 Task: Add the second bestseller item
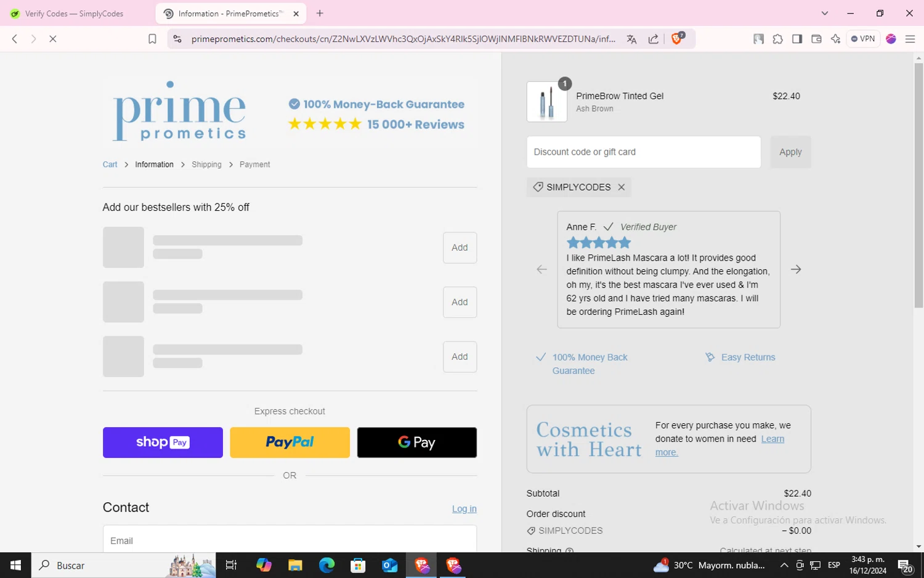tap(460, 302)
